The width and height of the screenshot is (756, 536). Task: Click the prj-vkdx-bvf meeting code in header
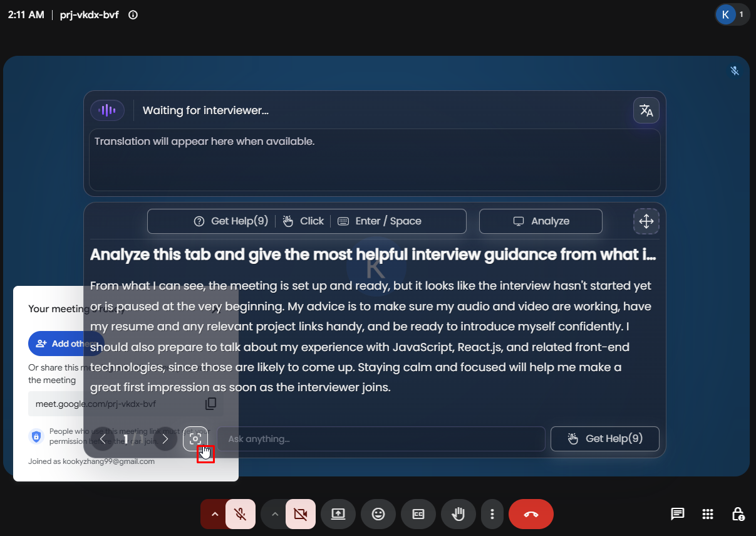tap(89, 15)
